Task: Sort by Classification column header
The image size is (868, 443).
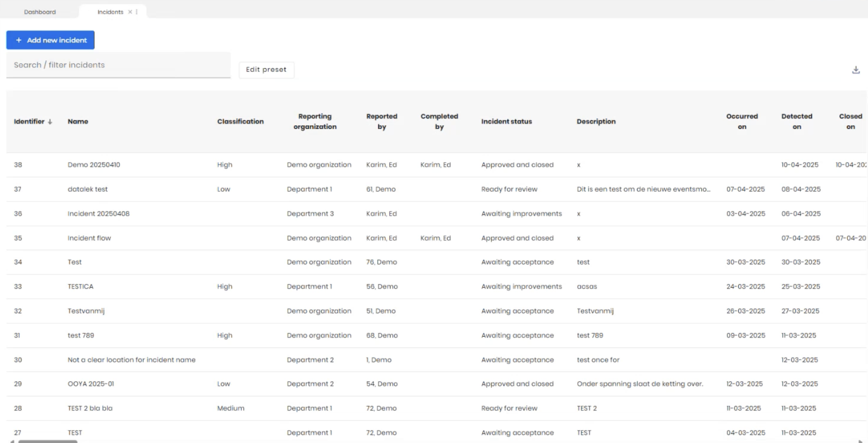Action: coord(240,121)
